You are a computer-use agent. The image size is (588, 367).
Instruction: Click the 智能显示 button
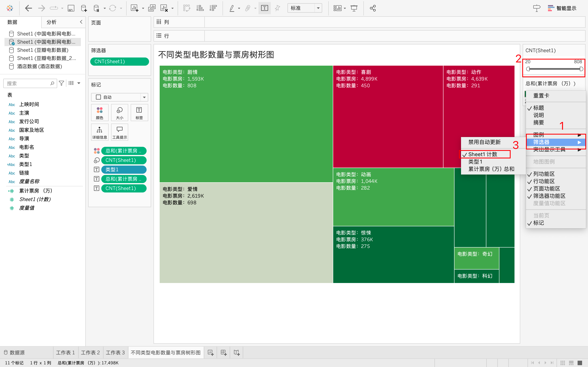tap(562, 8)
